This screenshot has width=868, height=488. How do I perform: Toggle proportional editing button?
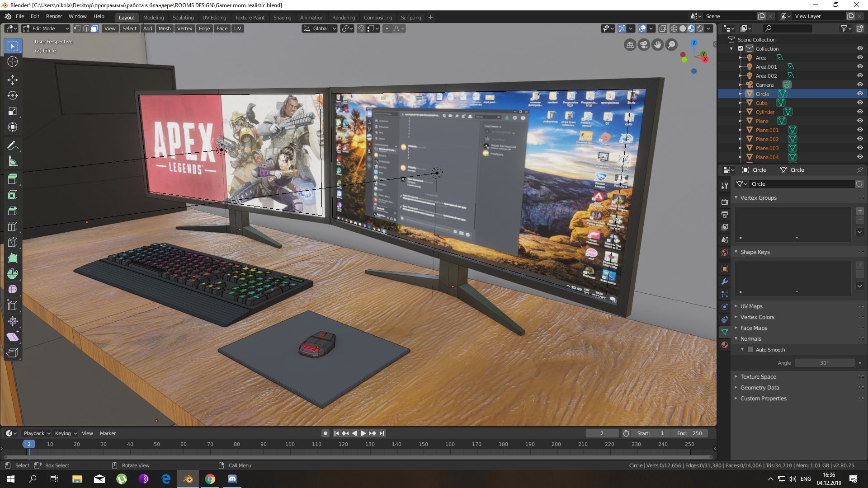coord(387,28)
